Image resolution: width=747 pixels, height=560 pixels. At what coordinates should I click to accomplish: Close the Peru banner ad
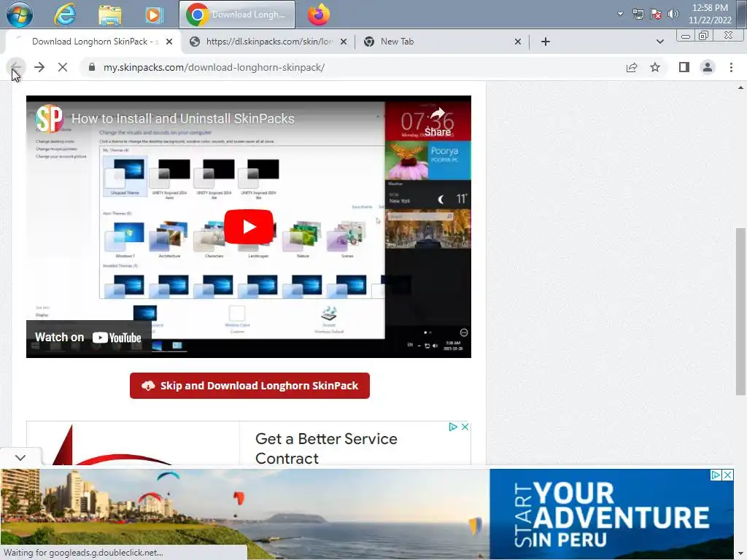(x=727, y=475)
